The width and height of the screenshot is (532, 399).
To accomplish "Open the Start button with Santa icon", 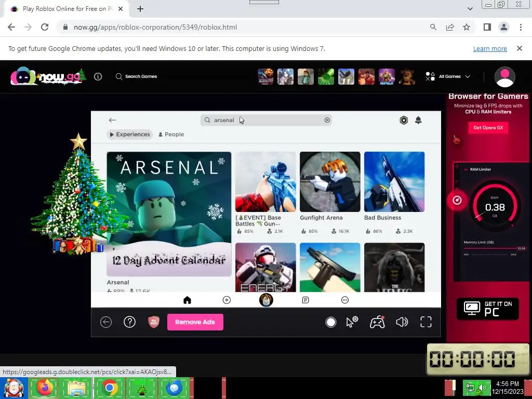I will coord(14,388).
